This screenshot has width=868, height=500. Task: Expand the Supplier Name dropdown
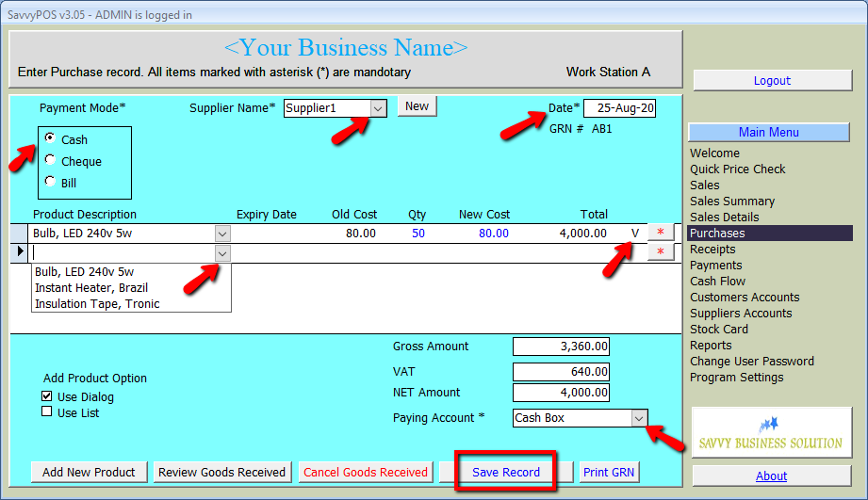tap(377, 108)
